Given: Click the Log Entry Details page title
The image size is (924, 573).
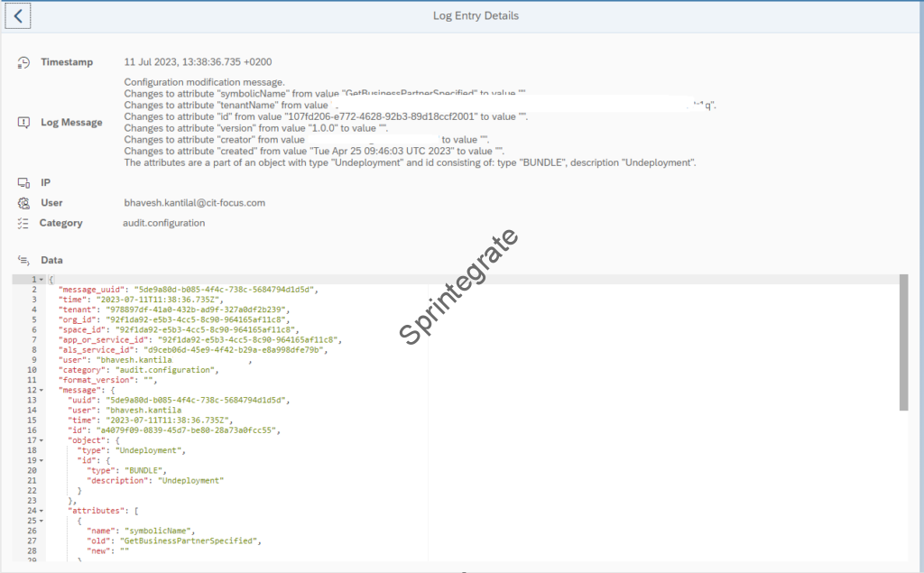Looking at the screenshot, I should 476,15.
